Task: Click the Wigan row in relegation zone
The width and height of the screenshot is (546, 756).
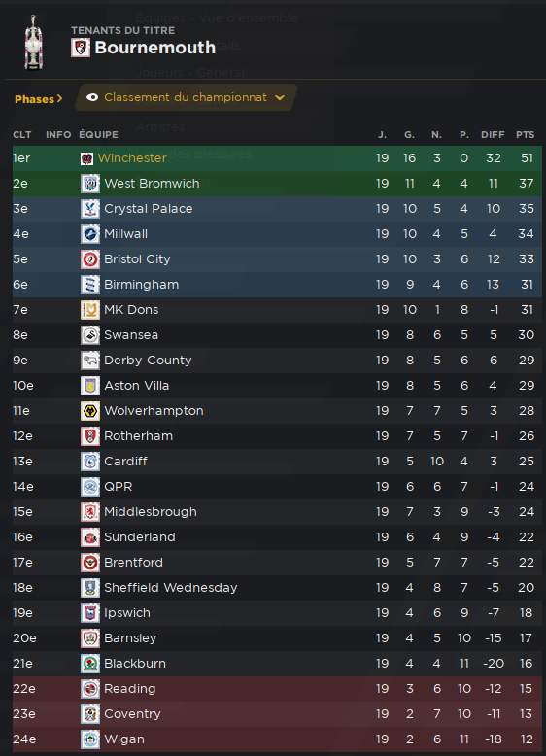Action: coord(277,739)
